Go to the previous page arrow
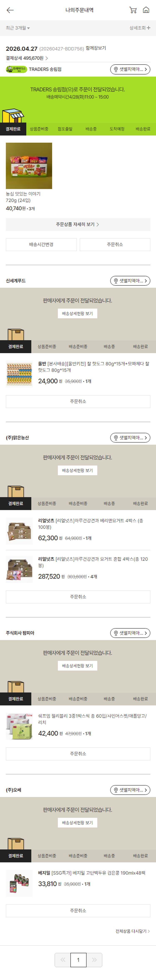156x980 pixels. [63, 960]
